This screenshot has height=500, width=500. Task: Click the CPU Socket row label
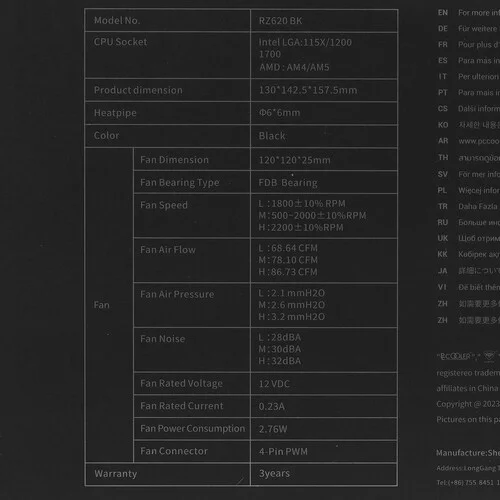pyautogui.click(x=120, y=42)
